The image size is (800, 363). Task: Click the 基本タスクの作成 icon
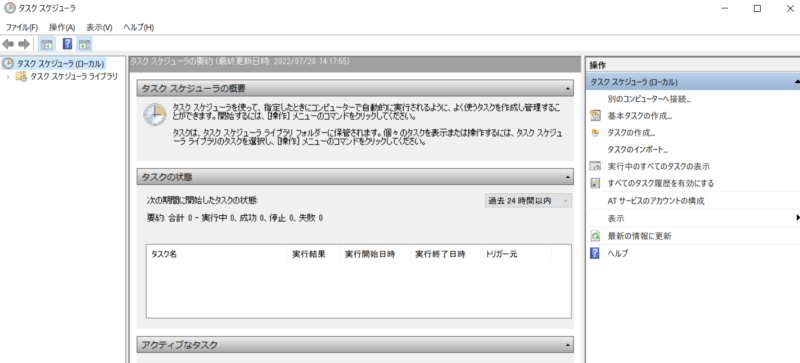595,116
